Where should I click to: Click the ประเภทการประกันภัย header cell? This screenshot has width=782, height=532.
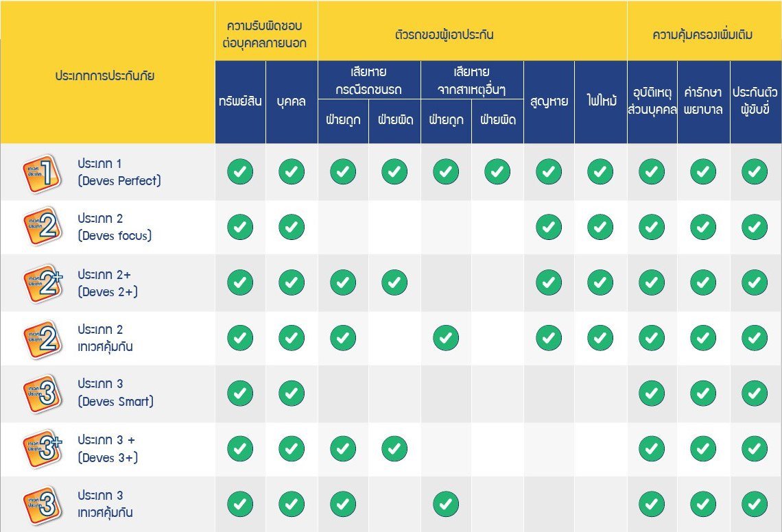click(104, 76)
